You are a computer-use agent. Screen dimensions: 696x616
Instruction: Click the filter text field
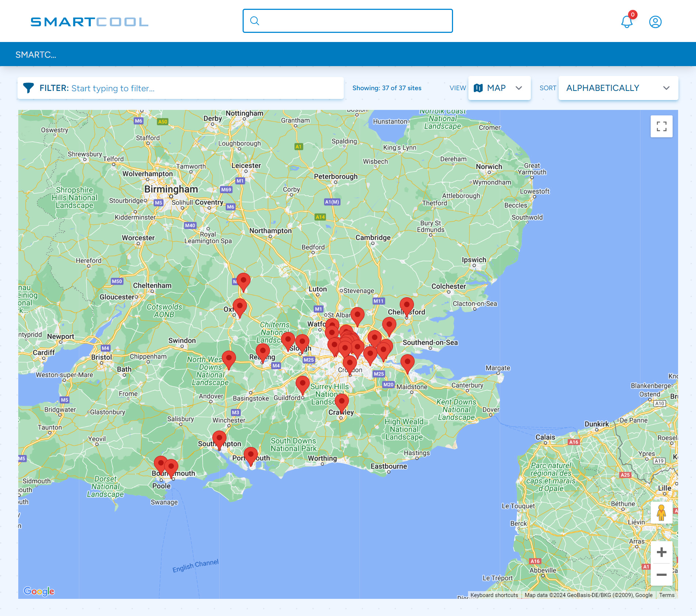(180, 88)
